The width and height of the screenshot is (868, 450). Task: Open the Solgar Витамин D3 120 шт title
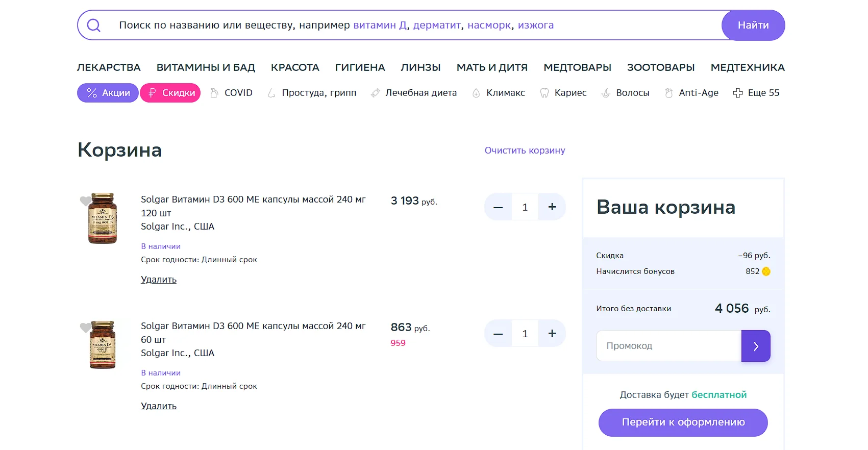pos(253,206)
